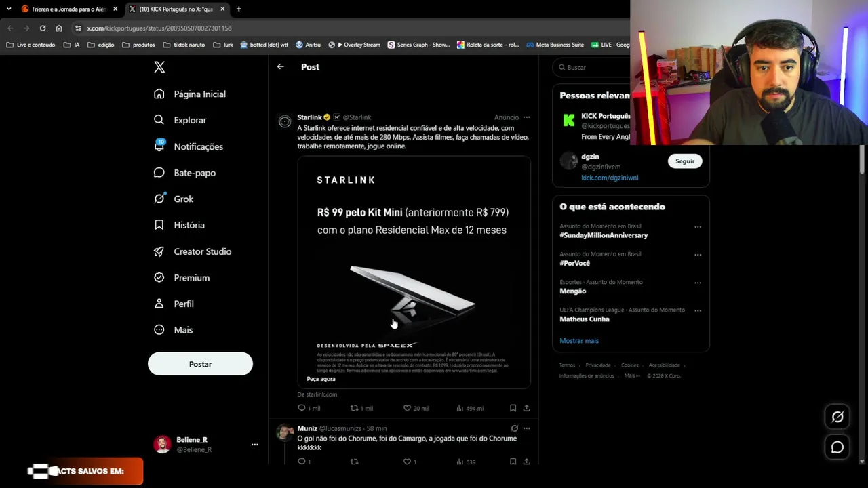This screenshot has width=868, height=488.
Task: Open #PorVocê trending topic
Action: pos(574,263)
